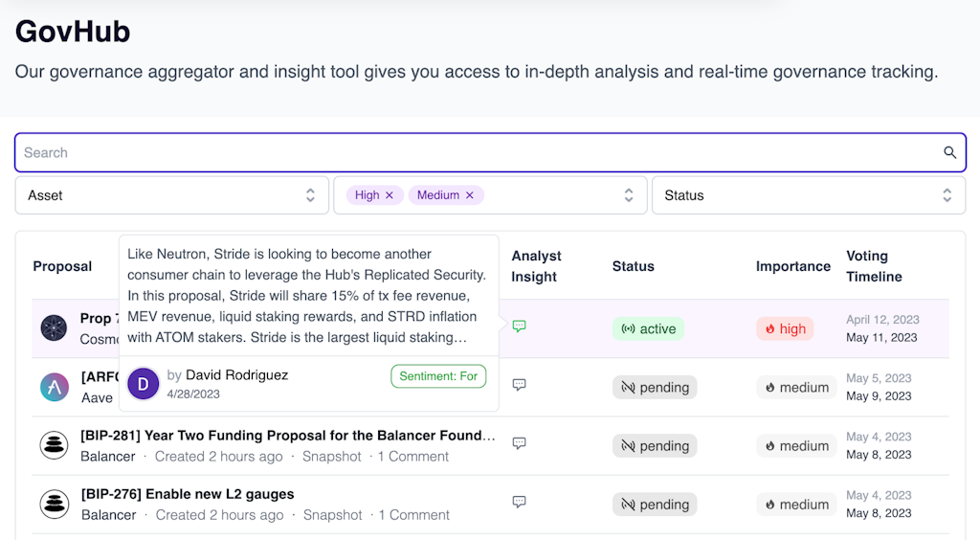Click the Sentiment: For badge
This screenshot has height=540, width=980.
[438, 376]
